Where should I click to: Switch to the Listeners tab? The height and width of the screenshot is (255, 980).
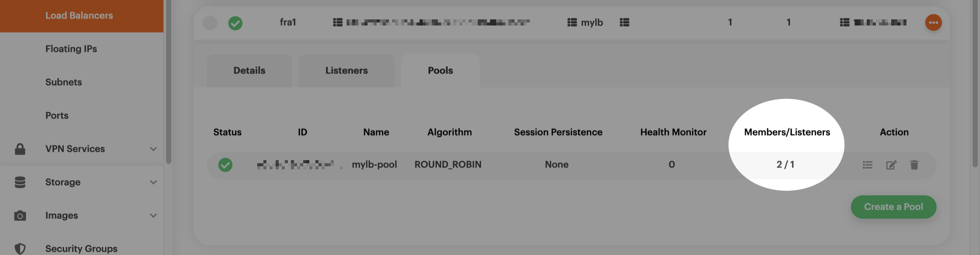click(x=347, y=70)
